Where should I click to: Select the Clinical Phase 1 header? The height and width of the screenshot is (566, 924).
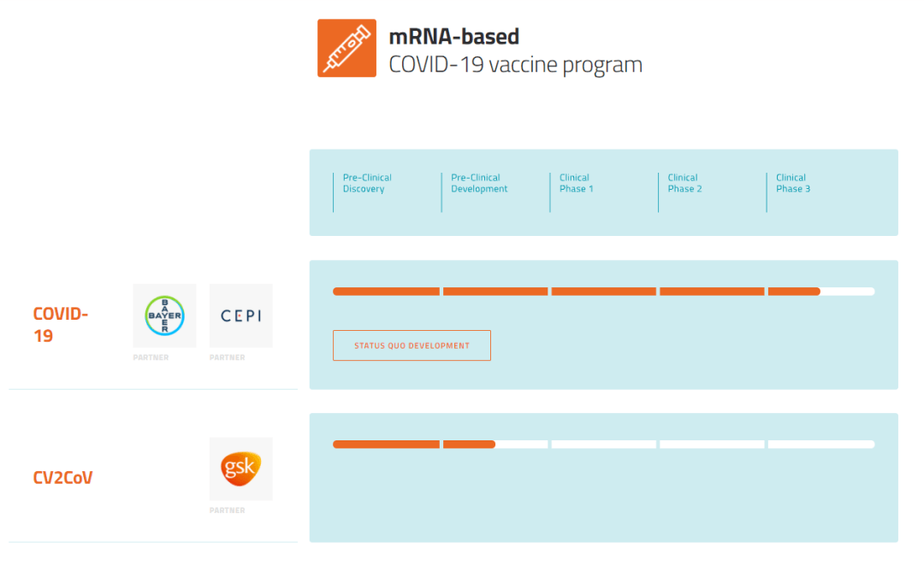pyautogui.click(x=577, y=183)
